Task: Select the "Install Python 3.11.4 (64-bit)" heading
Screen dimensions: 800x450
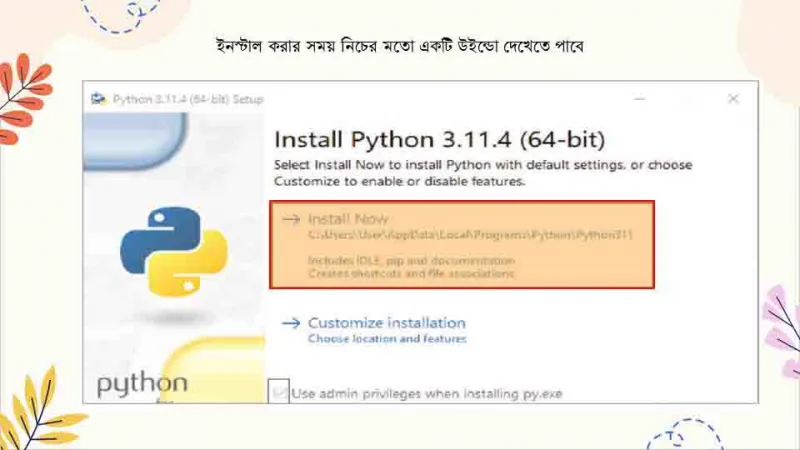Action: 439,139
